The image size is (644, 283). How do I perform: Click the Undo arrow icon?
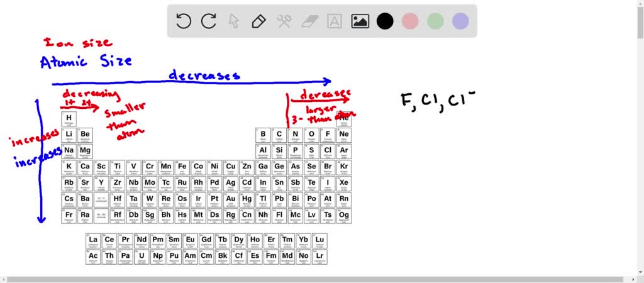coord(184,21)
